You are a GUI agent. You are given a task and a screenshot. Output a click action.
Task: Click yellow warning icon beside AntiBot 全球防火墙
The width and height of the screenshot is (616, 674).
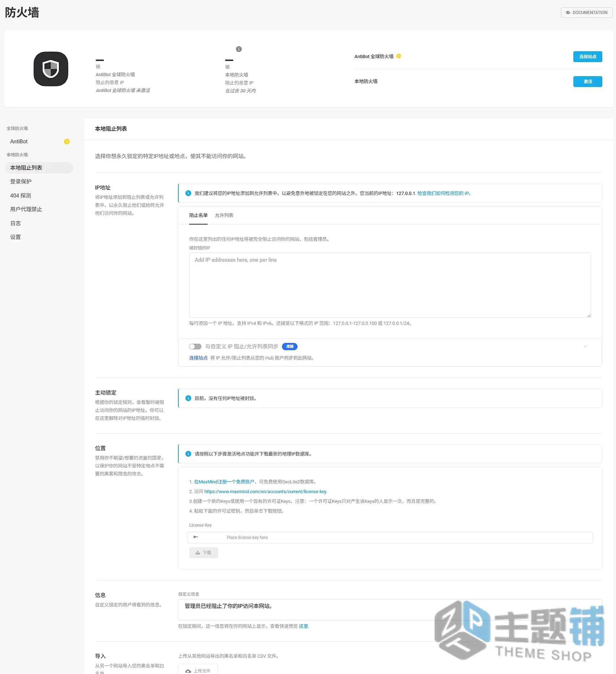tap(399, 56)
